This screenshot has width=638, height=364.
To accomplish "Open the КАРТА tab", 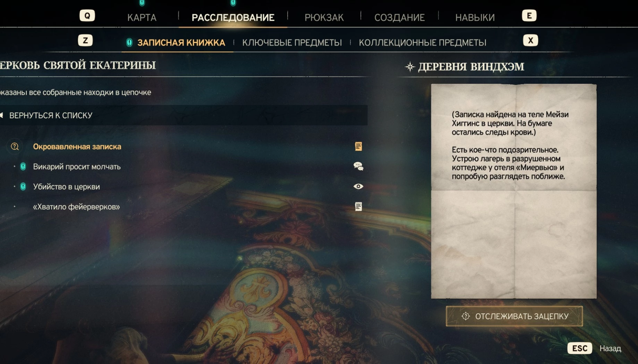I will (142, 17).
